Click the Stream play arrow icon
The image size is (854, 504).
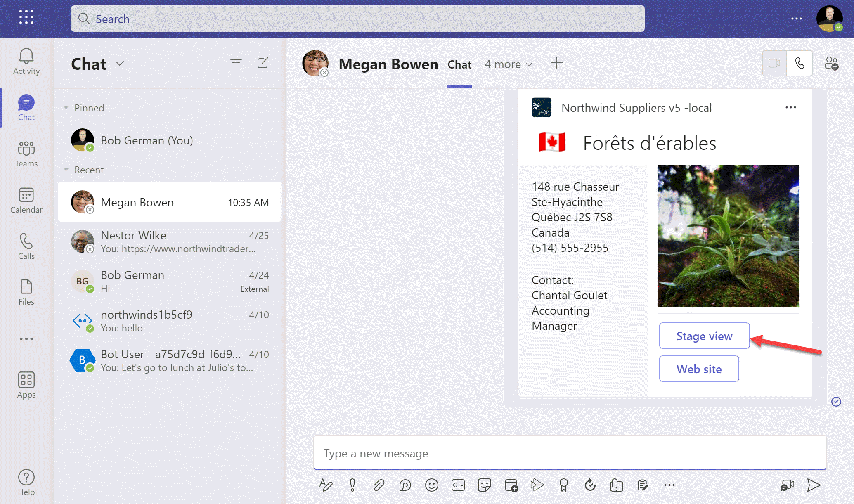pyautogui.click(x=537, y=485)
